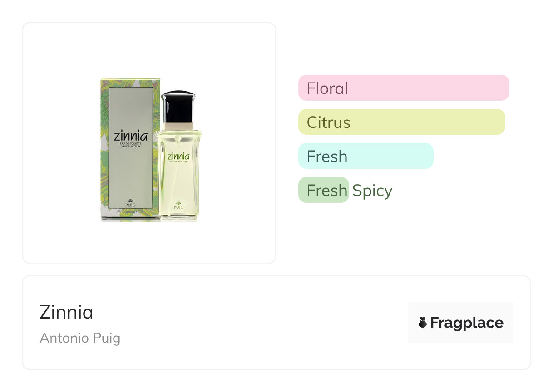
Task: Click the green Fresh Spicy bar fill
Action: coord(323,190)
